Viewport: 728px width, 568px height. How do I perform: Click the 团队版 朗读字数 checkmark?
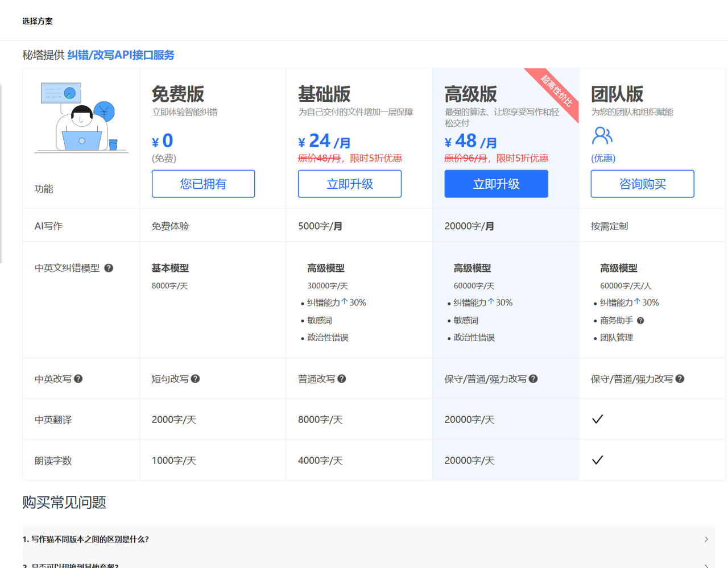pos(597,460)
